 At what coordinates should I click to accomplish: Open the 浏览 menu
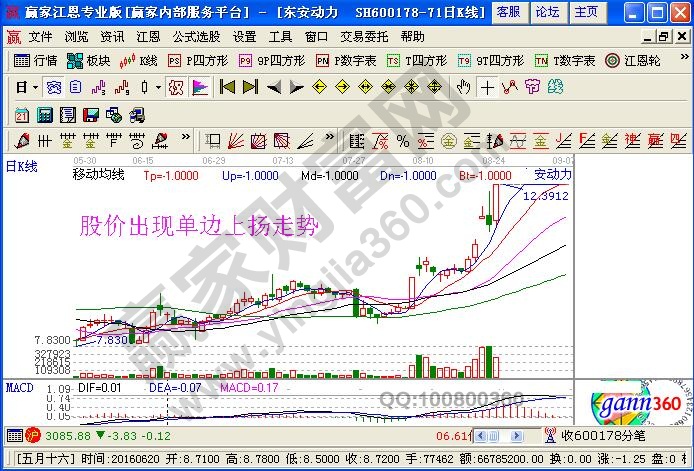(x=76, y=37)
